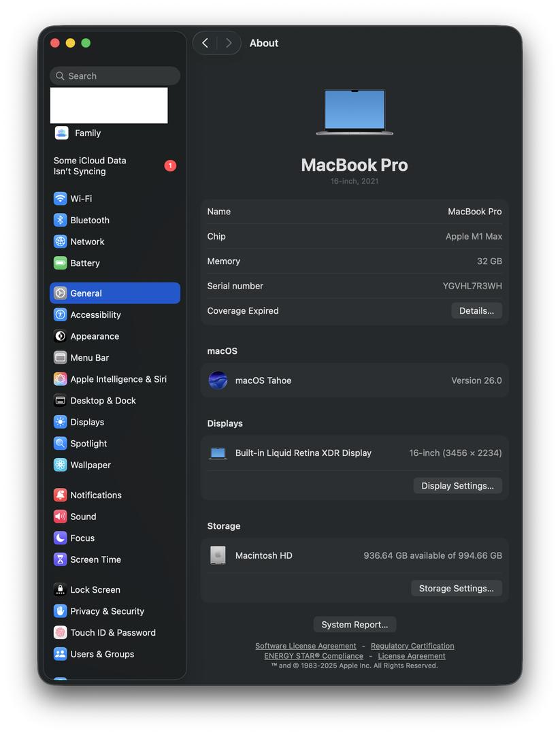Open the Screen Time hourglass icon

[x=60, y=559]
